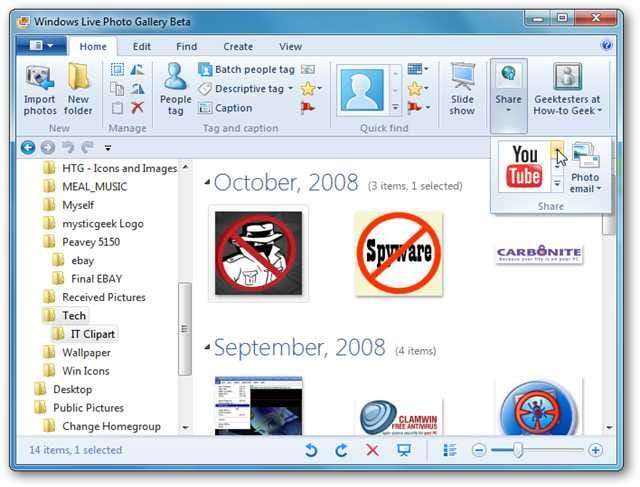The width and height of the screenshot is (640, 487).
Task: Open Geektesters at How-to Geek account menu
Action: point(567,89)
